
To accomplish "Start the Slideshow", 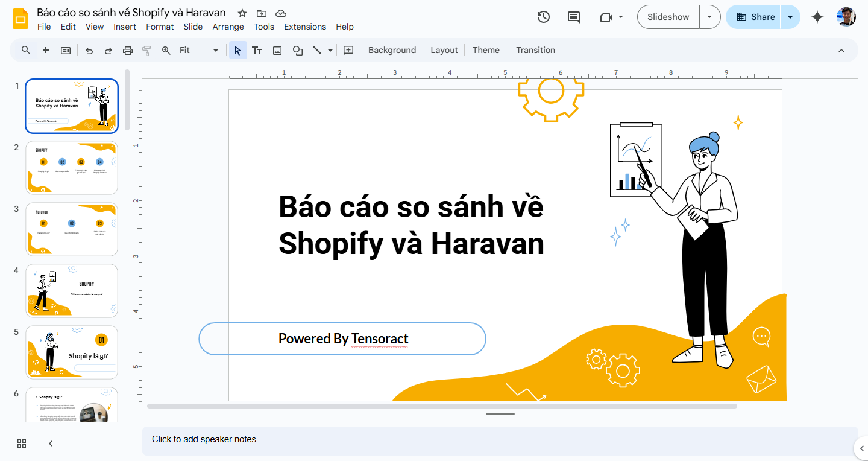I will pyautogui.click(x=668, y=17).
